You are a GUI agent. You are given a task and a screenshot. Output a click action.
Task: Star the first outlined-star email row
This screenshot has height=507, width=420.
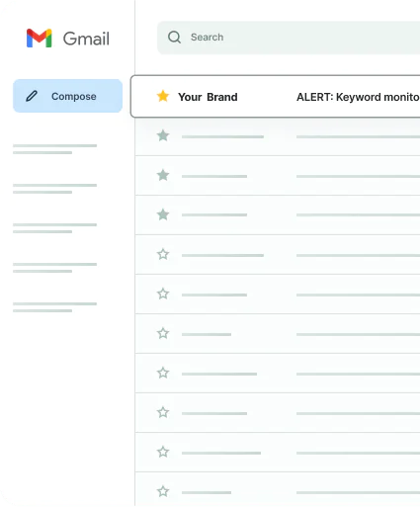(x=163, y=254)
